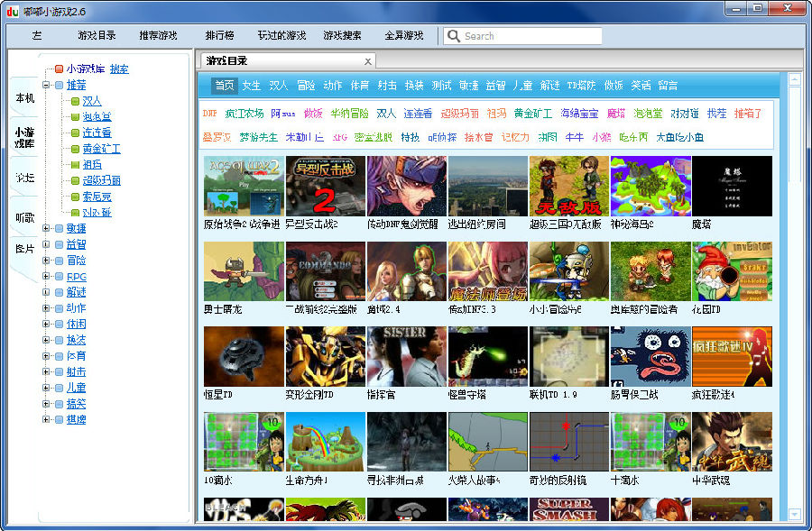Screen dimensions: 812x531
Task: Click the red icon beside 小游戏库
Action: pyautogui.click(x=59, y=69)
